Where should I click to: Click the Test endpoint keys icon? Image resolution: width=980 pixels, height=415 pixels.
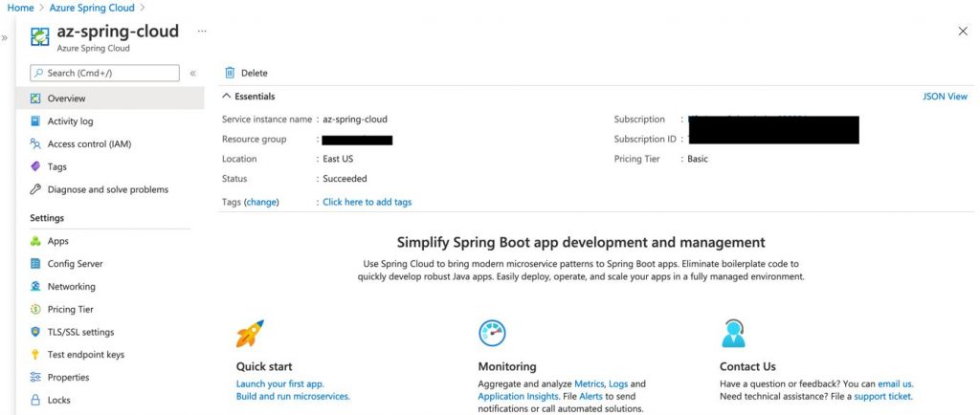35,355
